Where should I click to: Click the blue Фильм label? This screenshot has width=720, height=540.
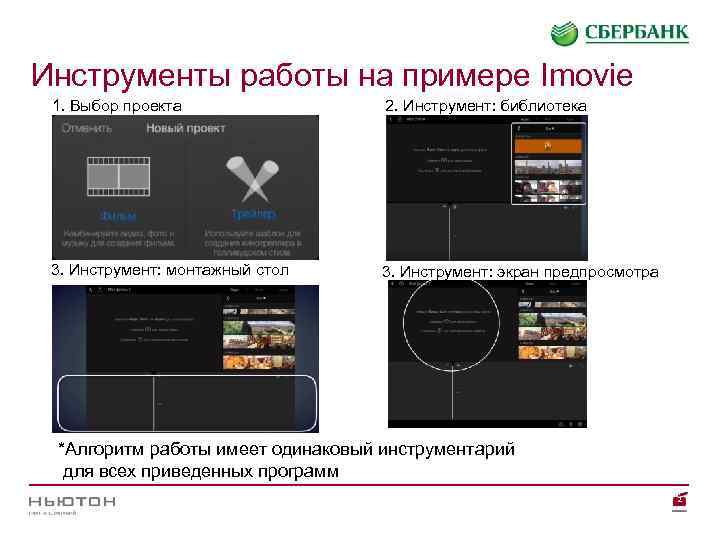pyautogui.click(x=118, y=216)
